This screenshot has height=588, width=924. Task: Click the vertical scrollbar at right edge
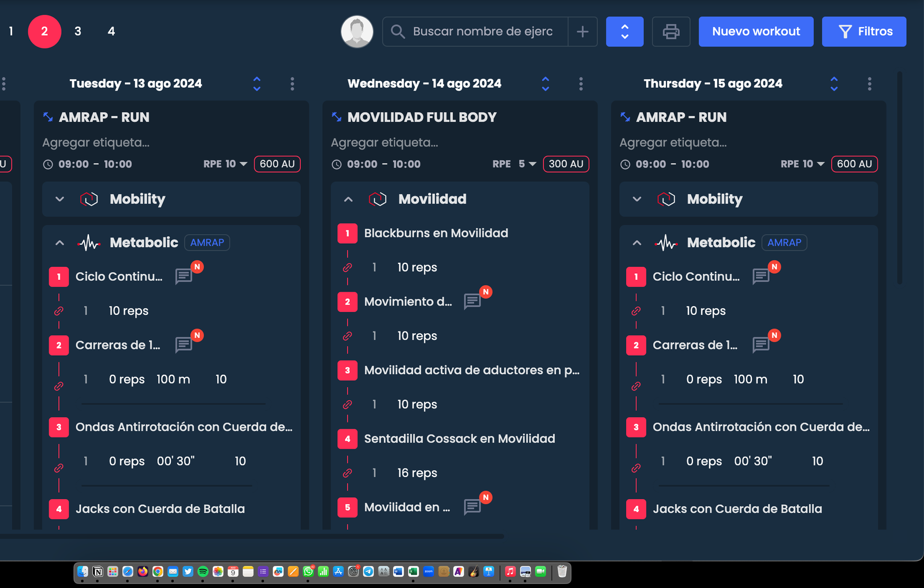coord(899,178)
